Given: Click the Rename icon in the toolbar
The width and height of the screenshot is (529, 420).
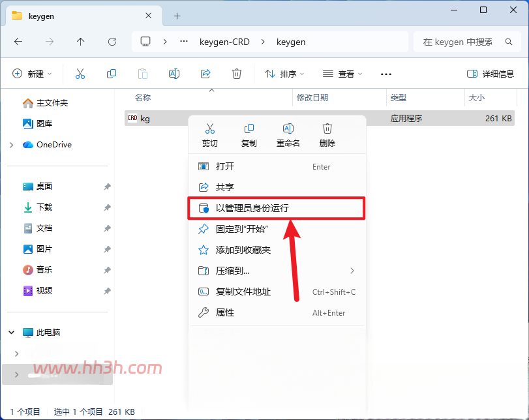Looking at the screenshot, I should pyautogui.click(x=174, y=74).
